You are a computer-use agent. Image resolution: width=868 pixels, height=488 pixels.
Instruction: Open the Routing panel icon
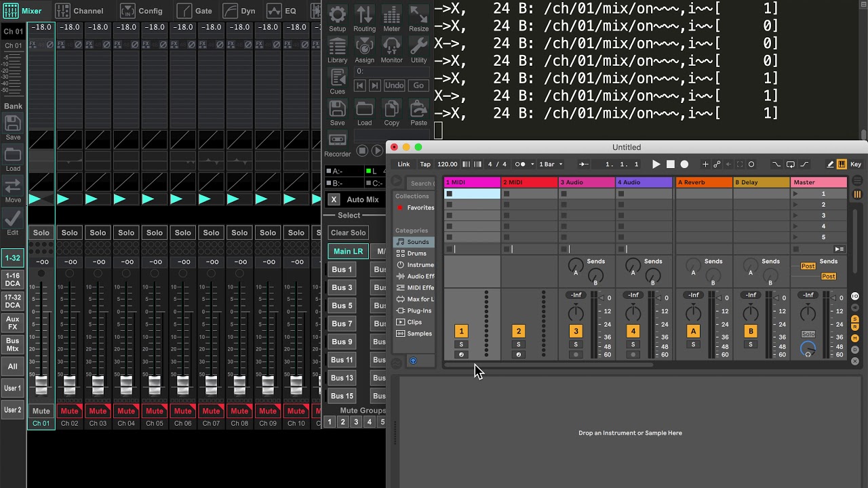364,18
